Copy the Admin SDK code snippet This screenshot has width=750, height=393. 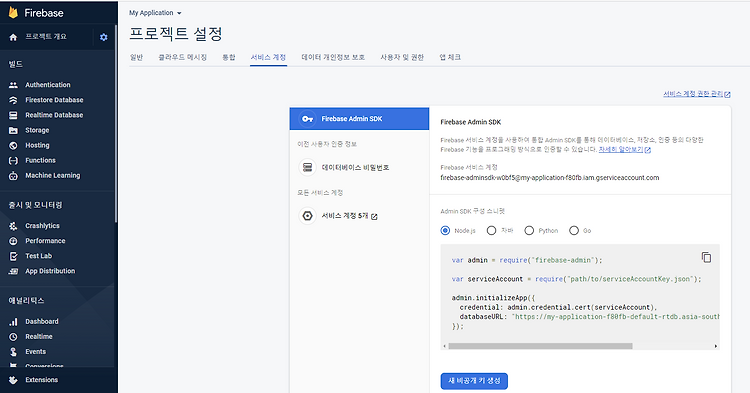pos(706,257)
